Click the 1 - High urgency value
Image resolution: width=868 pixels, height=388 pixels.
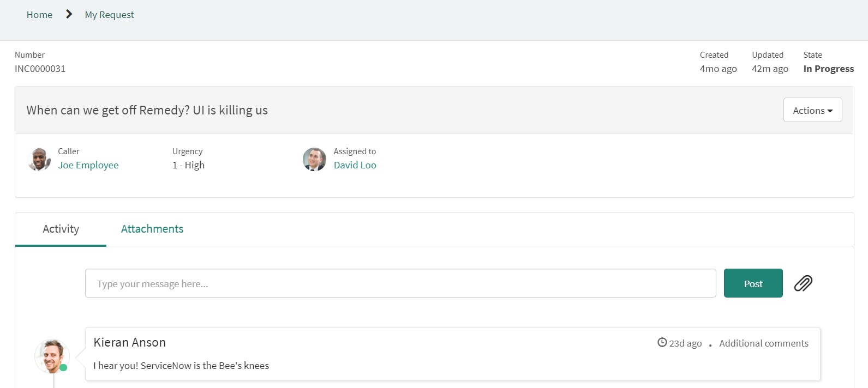pos(188,165)
